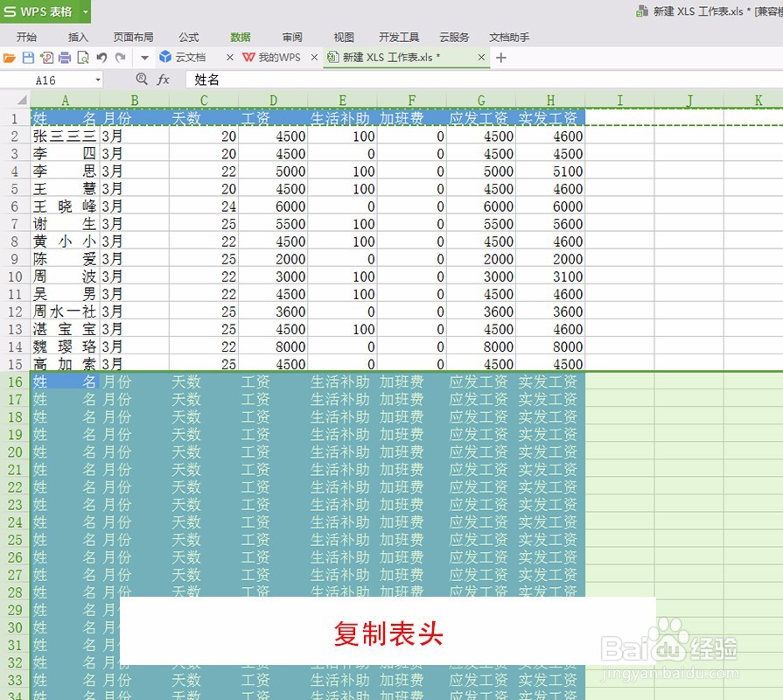Image resolution: width=783 pixels, height=700 pixels.
Task: Open a file using the folder icon
Action: point(11,57)
